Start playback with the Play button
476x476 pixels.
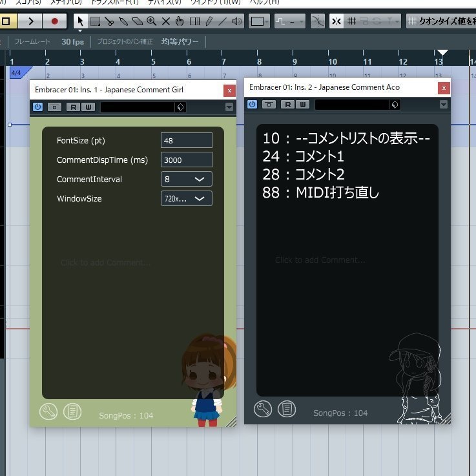pyautogui.click(x=30, y=21)
